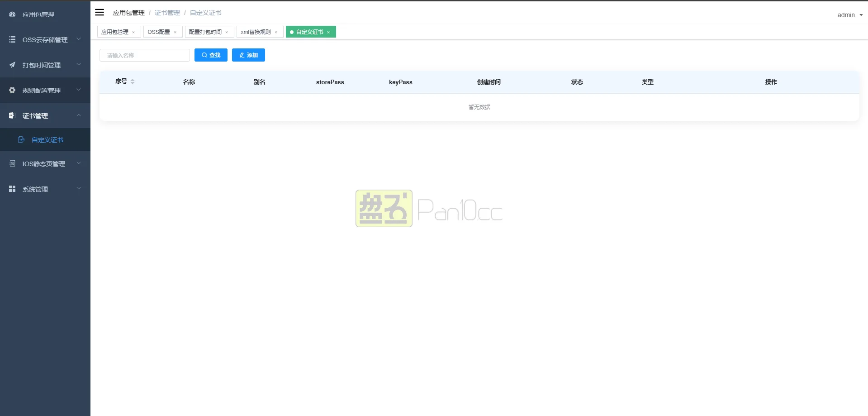Click the 类型 column header
Viewport: 868px width, 416px height.
click(x=648, y=82)
